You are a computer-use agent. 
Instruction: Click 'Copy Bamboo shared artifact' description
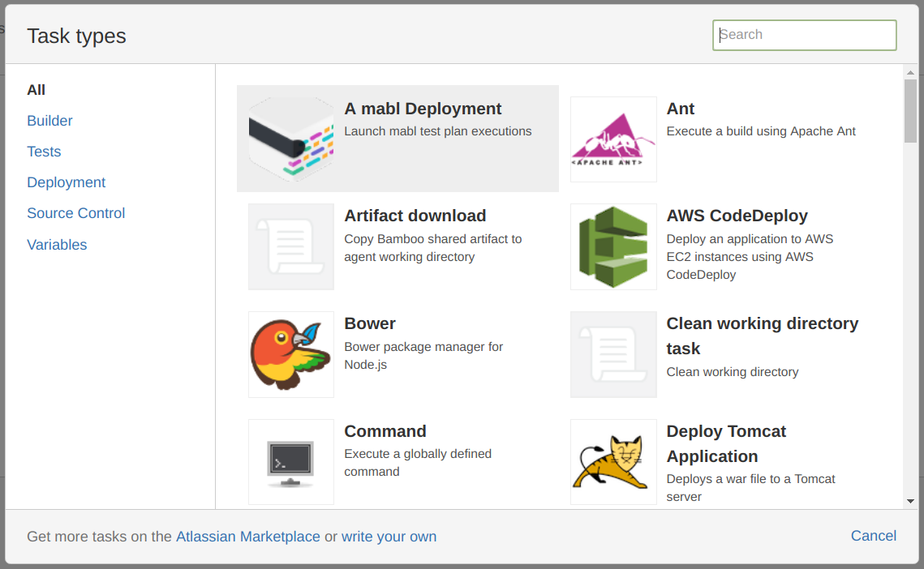pyautogui.click(x=433, y=248)
